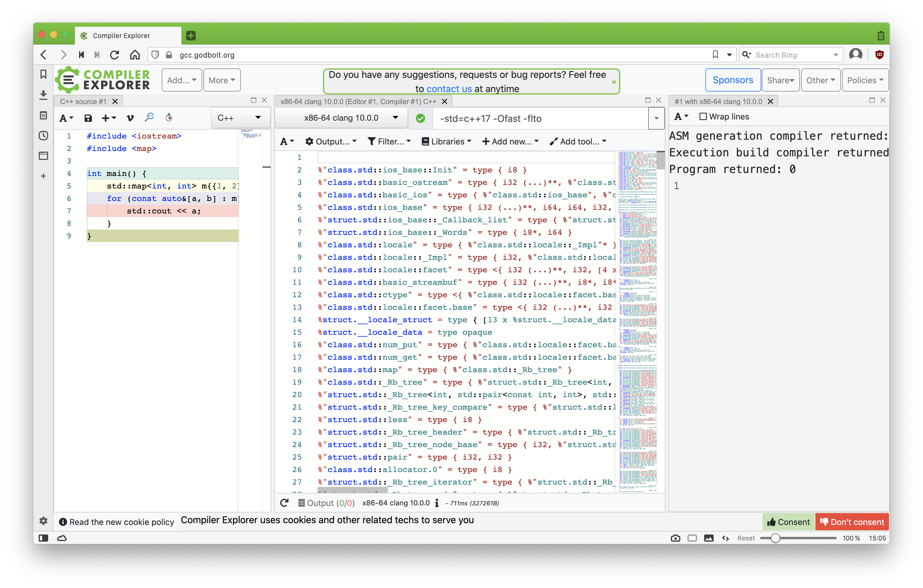Click the green compile status checkmark
923x588 pixels.
(x=420, y=118)
